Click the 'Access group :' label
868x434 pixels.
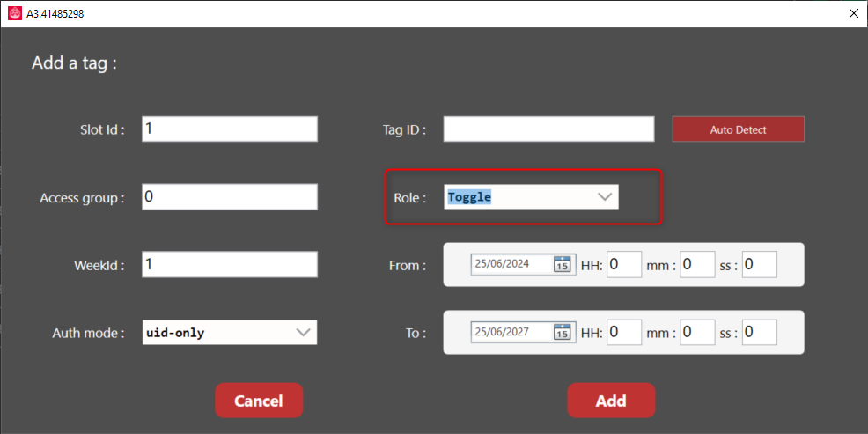click(x=82, y=198)
